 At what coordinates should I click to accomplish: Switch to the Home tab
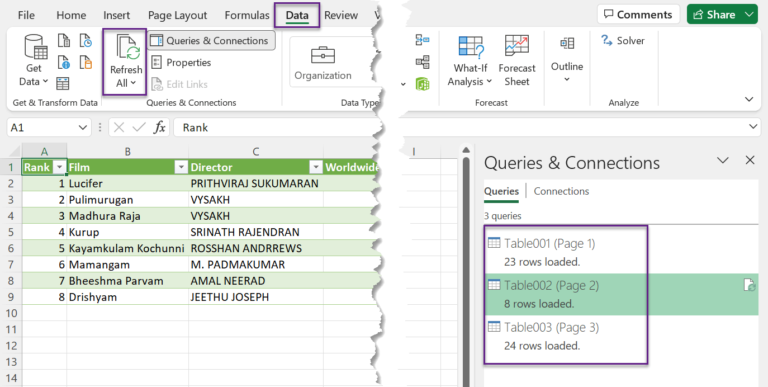[71, 15]
